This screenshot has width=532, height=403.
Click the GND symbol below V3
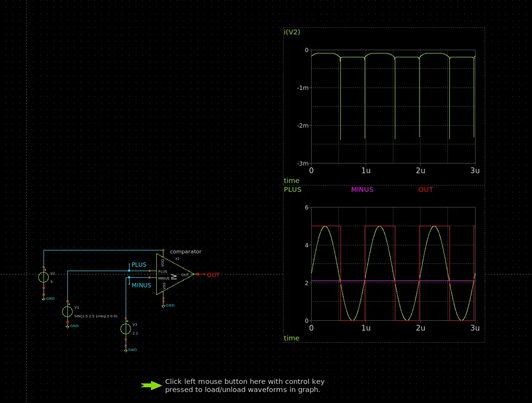126,350
